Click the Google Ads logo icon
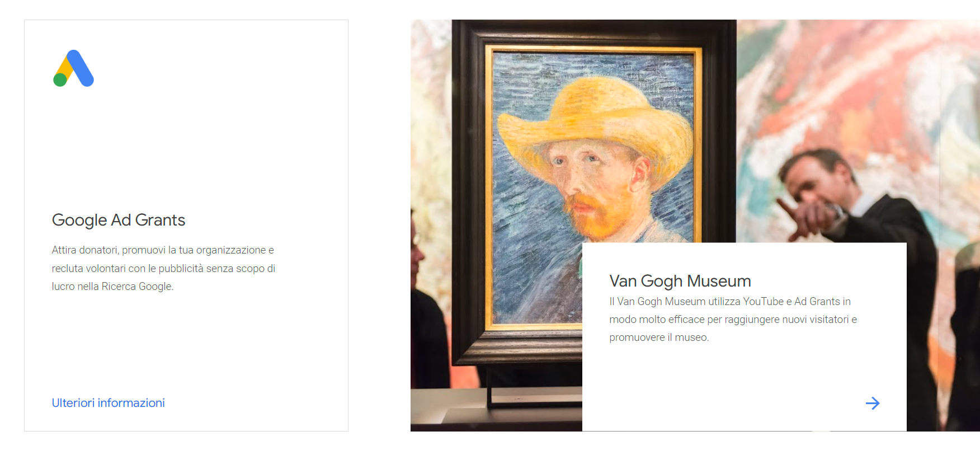 coord(73,68)
